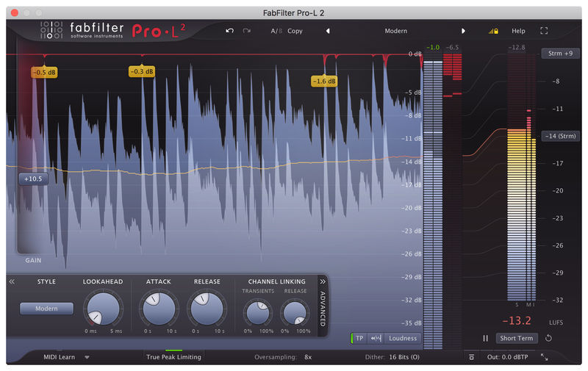The height and width of the screenshot is (371, 588).
Task: Click the MIDI Learn button
Action: click(59, 357)
